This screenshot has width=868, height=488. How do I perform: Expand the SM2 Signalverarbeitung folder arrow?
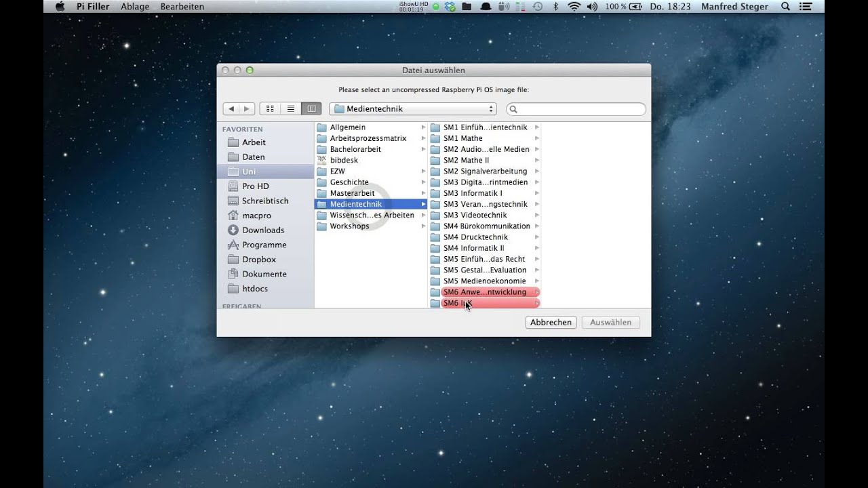pos(536,171)
